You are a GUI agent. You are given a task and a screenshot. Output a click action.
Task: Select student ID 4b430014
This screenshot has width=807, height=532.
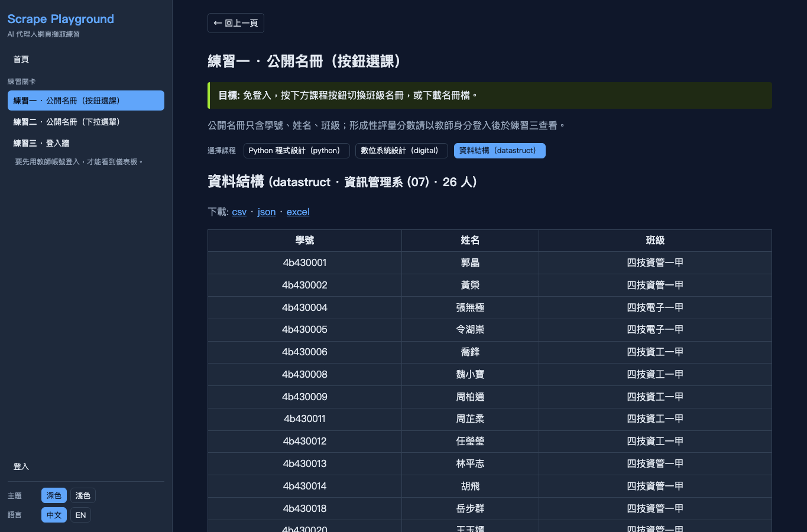pyautogui.click(x=304, y=486)
